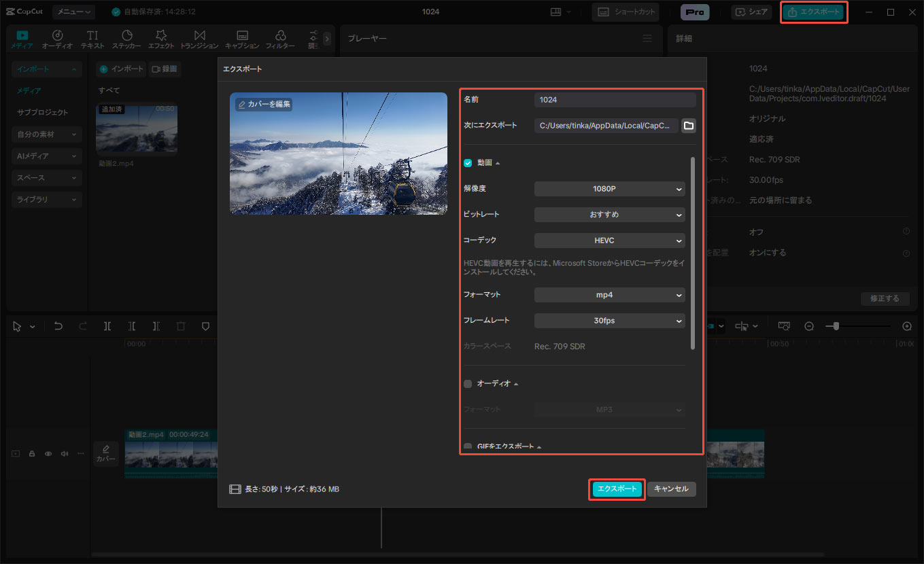Select the Split clip tool icon
This screenshot has height=564, width=924.
107,326
